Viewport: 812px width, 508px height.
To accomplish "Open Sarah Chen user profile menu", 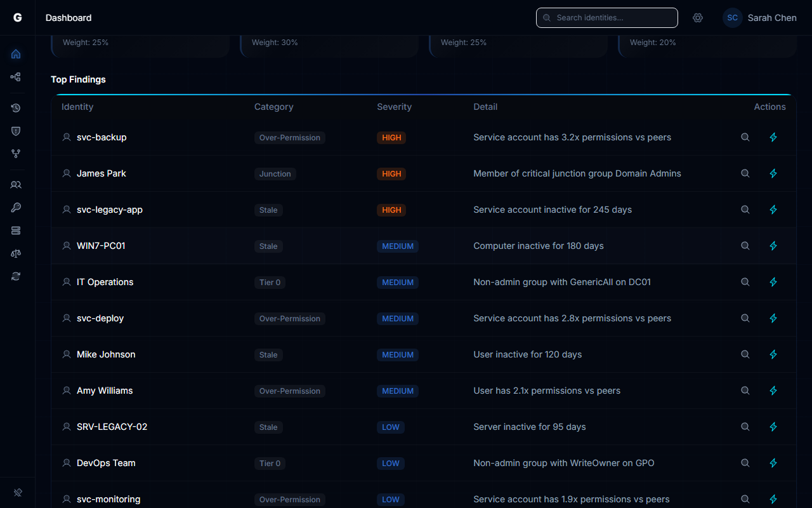I will [760, 18].
